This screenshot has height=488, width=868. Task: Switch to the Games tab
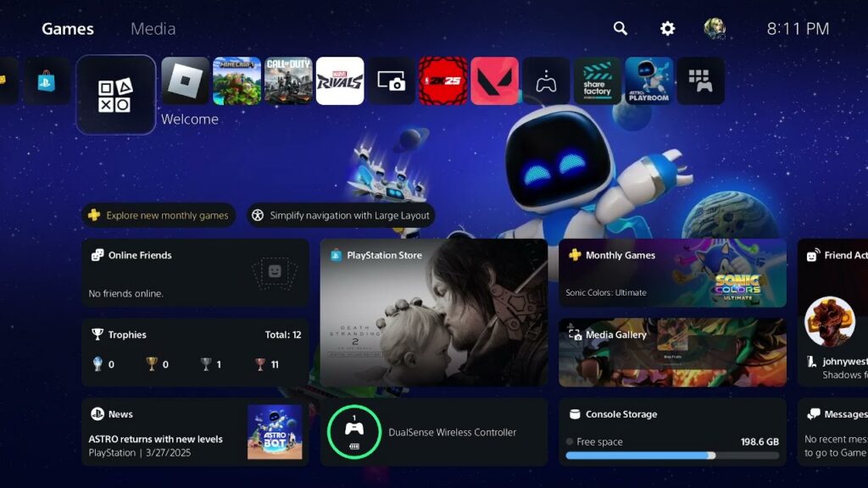point(68,29)
